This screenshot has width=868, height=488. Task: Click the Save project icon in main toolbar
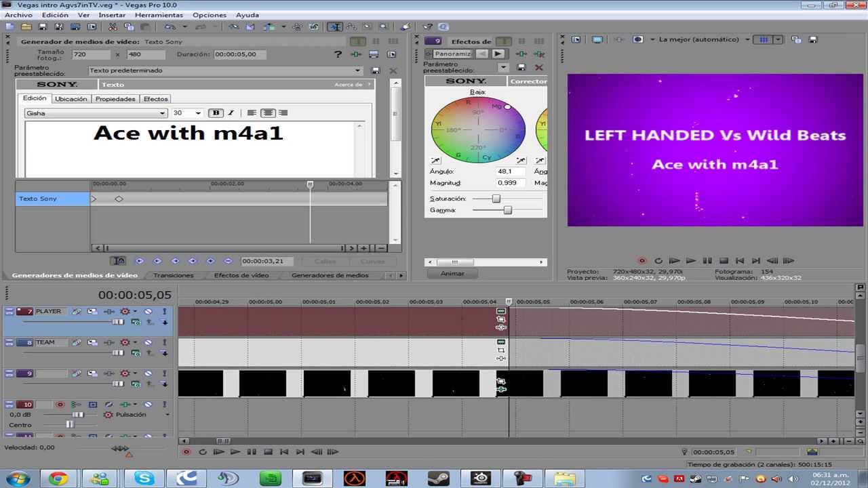pyautogui.click(x=42, y=27)
